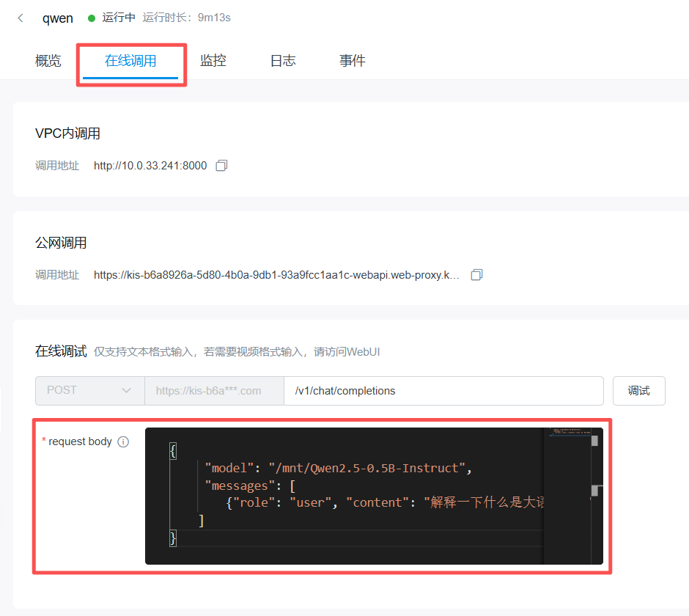
Task: Focus the /v1/chat/completions path field
Action: [x=443, y=391]
